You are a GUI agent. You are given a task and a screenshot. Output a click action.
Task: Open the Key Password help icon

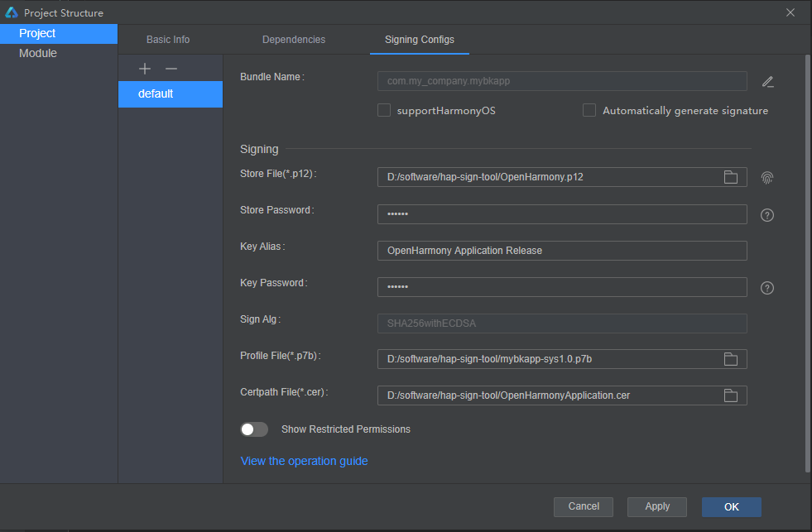pyautogui.click(x=766, y=287)
